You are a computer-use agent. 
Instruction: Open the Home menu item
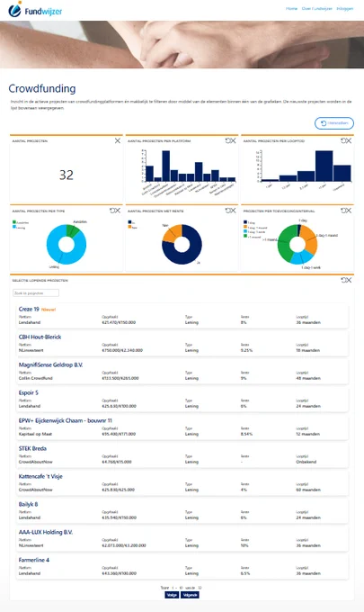(x=291, y=8)
